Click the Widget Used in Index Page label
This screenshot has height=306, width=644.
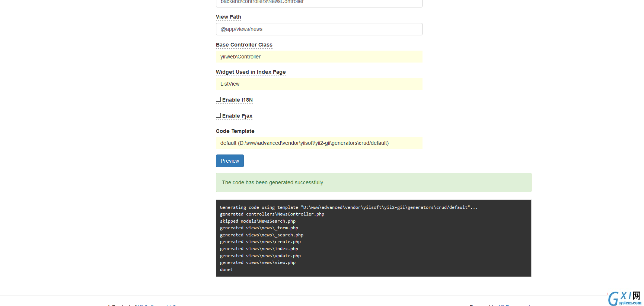coord(251,72)
